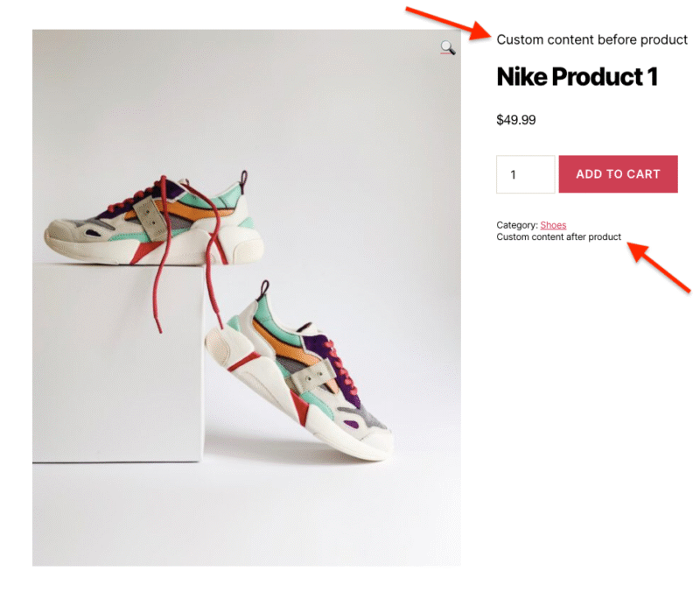Click the $49.99 price text

tap(515, 120)
